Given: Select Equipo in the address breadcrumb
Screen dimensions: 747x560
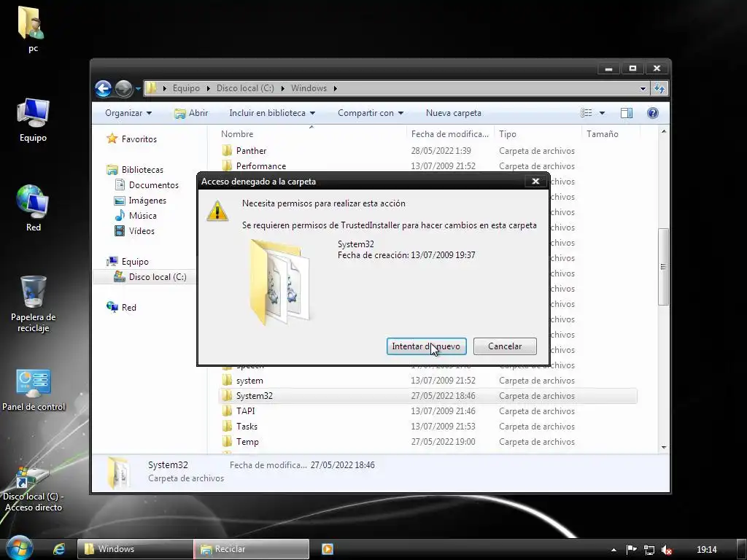Looking at the screenshot, I should point(186,88).
